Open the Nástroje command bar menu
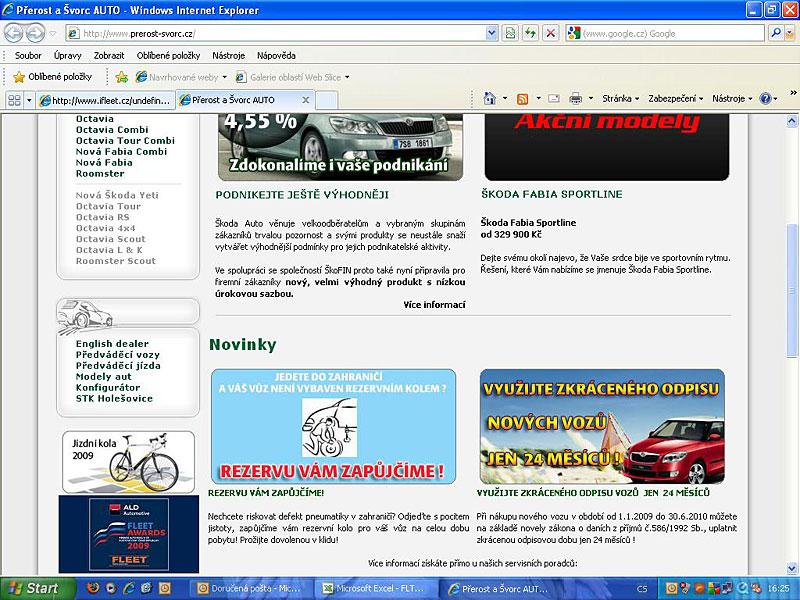 [732, 98]
